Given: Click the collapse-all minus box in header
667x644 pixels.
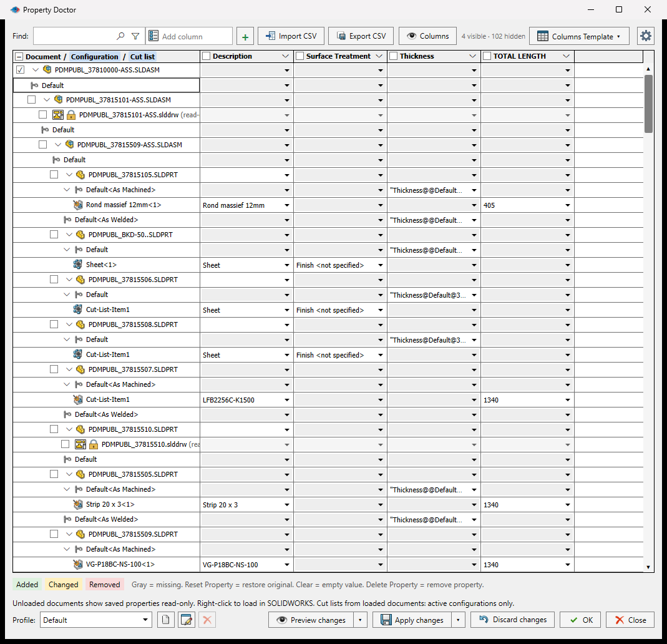Looking at the screenshot, I should pos(19,57).
